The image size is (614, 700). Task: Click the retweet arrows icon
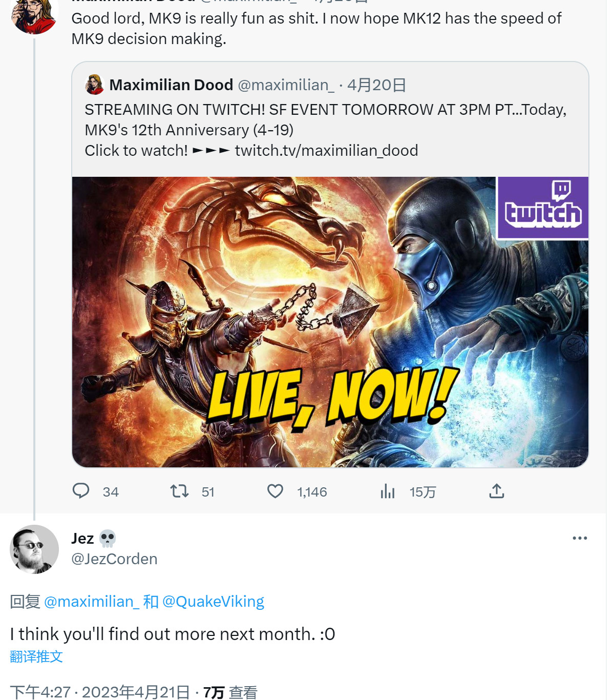click(x=179, y=491)
